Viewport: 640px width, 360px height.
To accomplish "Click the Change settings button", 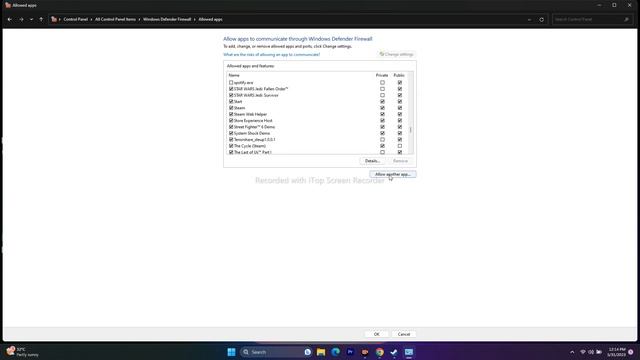I will pyautogui.click(x=396, y=54).
